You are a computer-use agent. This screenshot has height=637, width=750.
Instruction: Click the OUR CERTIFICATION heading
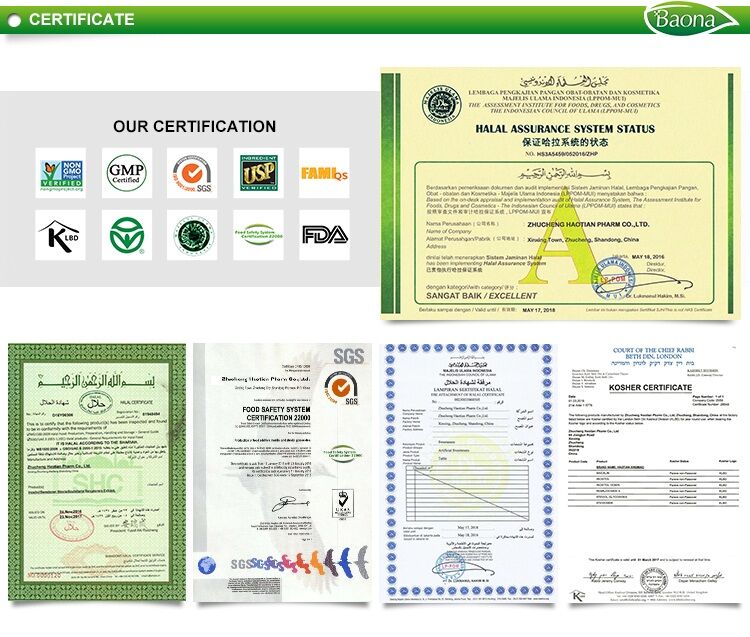[x=194, y=127]
